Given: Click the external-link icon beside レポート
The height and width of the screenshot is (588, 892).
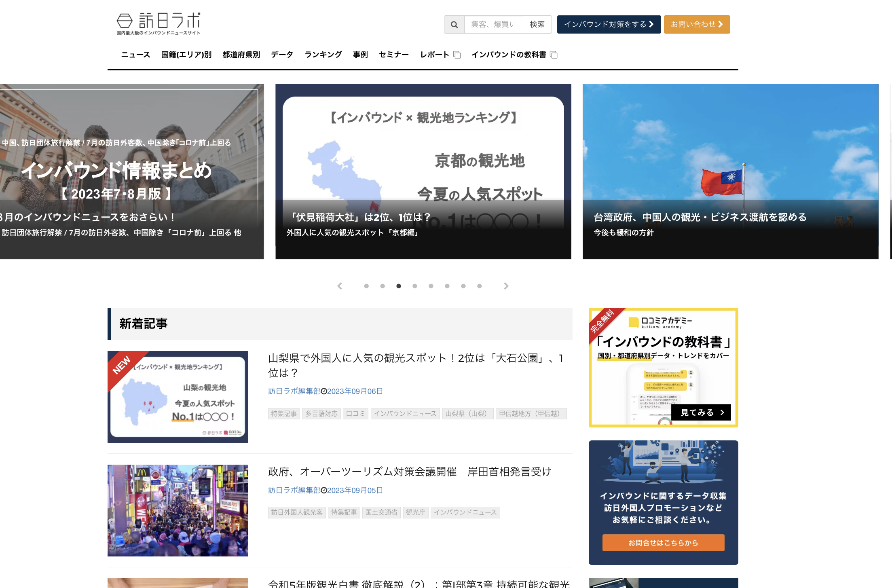Looking at the screenshot, I should (457, 55).
